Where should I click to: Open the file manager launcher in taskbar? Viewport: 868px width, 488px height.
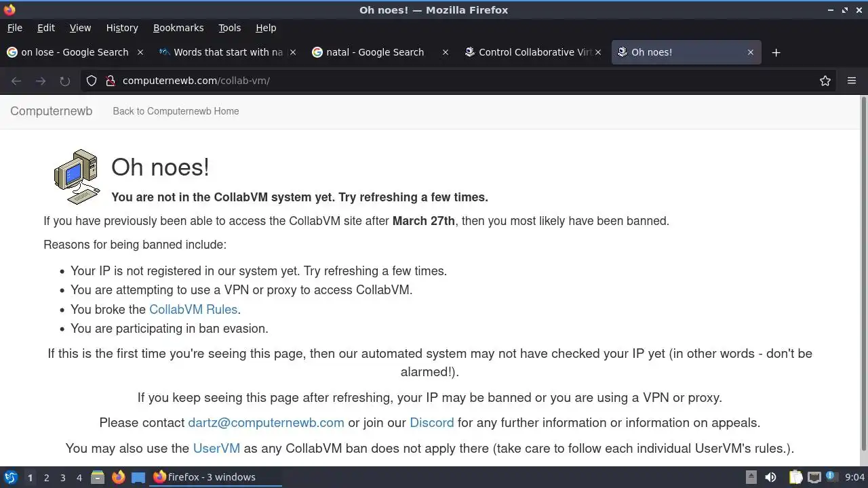click(x=98, y=477)
